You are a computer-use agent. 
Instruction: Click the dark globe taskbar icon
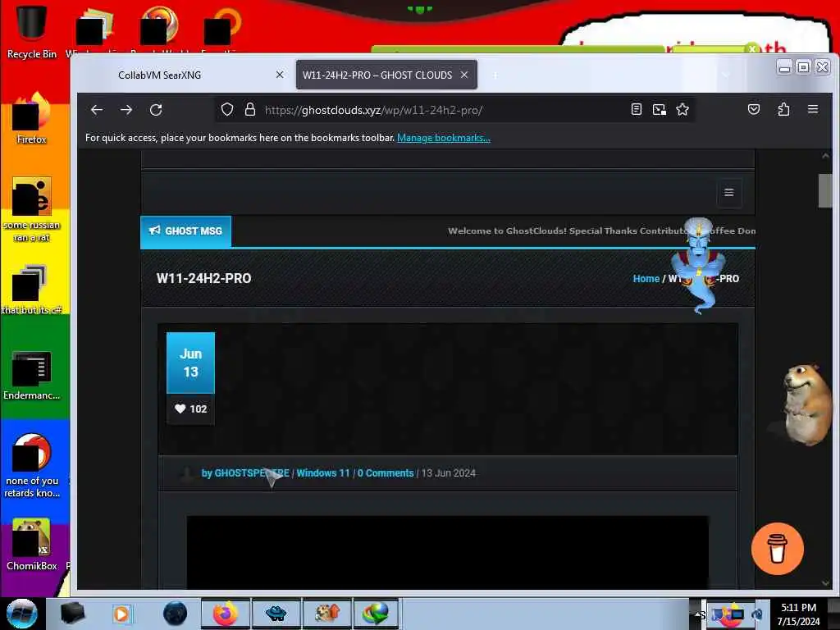175,614
